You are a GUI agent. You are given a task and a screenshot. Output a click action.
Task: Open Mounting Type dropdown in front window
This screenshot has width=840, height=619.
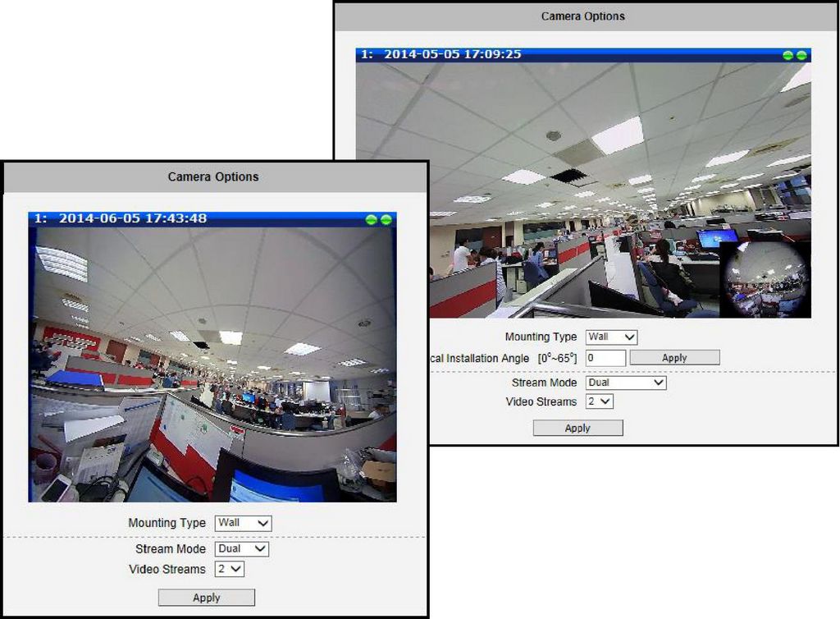pos(243,523)
